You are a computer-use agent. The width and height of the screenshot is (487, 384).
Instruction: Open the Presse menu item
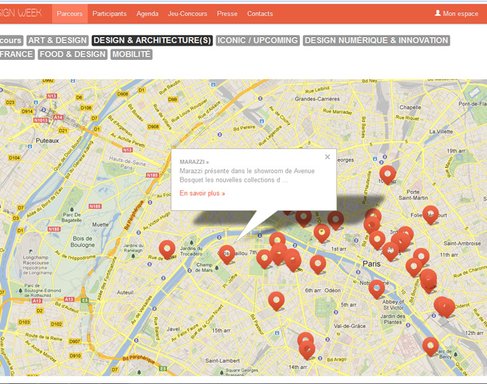[227, 14]
